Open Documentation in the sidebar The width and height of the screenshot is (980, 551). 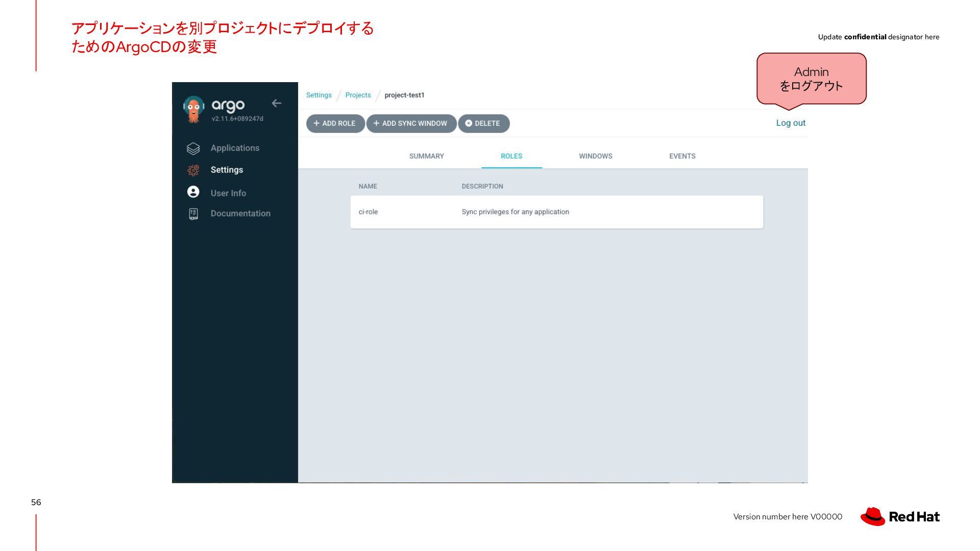[x=240, y=213]
